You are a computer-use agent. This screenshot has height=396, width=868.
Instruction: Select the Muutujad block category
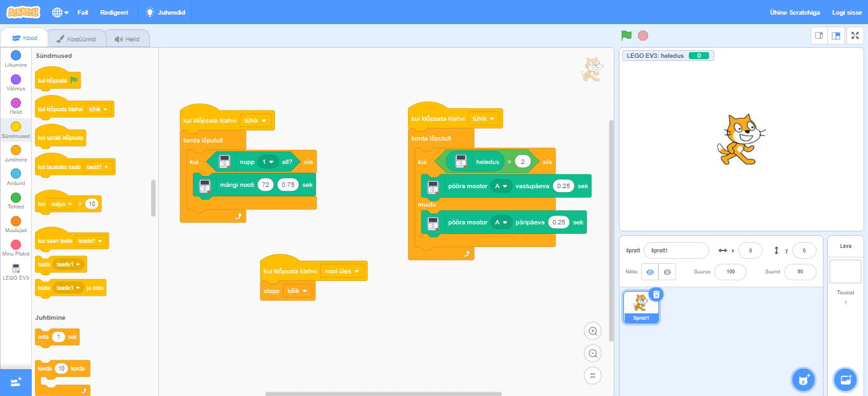16,224
